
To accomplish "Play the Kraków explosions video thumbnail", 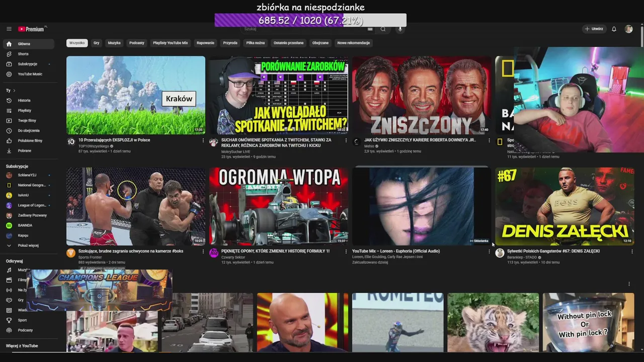I will tap(136, 95).
